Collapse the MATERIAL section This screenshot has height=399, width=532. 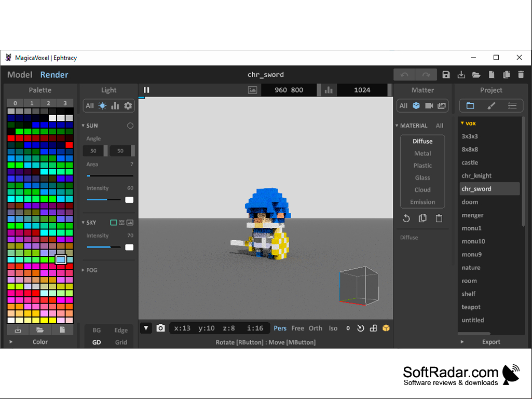[397, 126]
